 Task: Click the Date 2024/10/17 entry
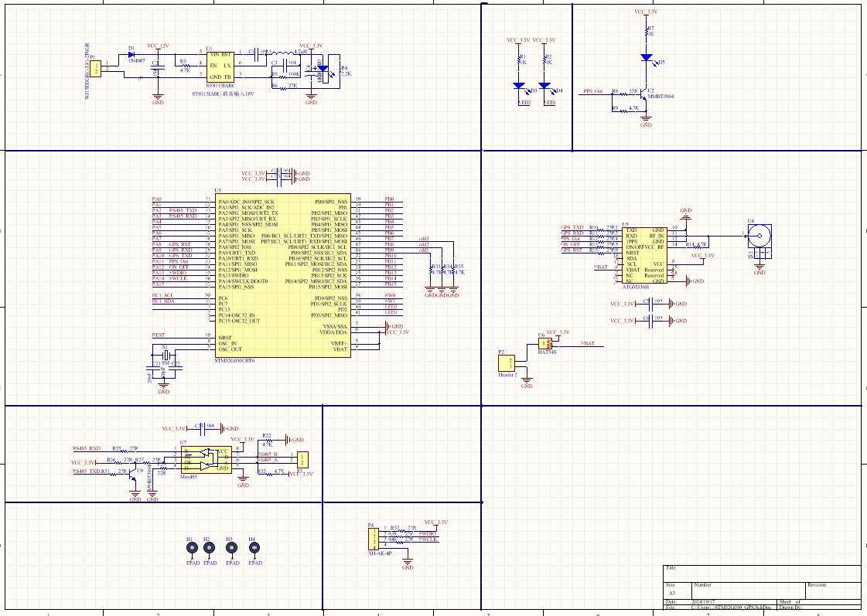(x=703, y=601)
